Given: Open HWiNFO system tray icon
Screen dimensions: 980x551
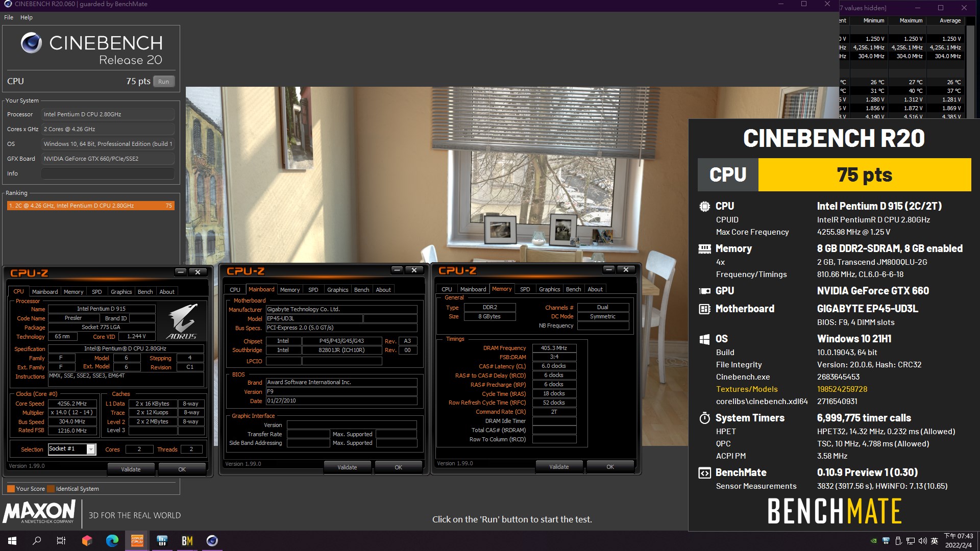Looking at the screenshot, I should [x=886, y=541].
